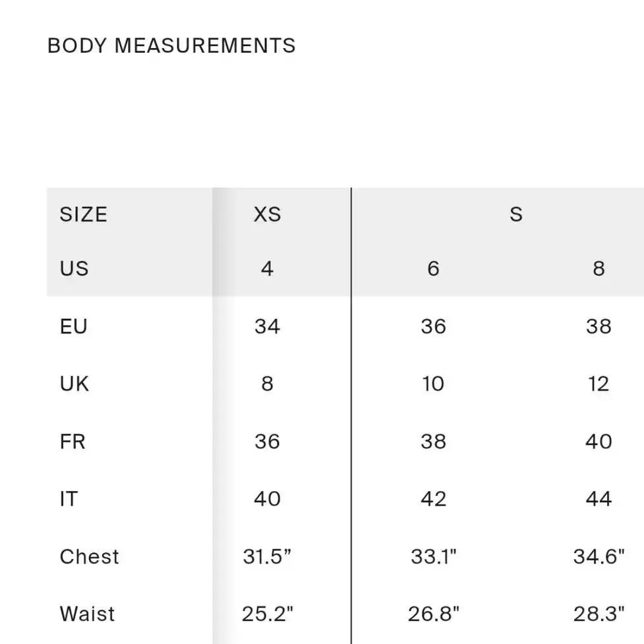Image resolution: width=644 pixels, height=644 pixels.
Task: Click IT size 42 cell
Action: click(433, 499)
